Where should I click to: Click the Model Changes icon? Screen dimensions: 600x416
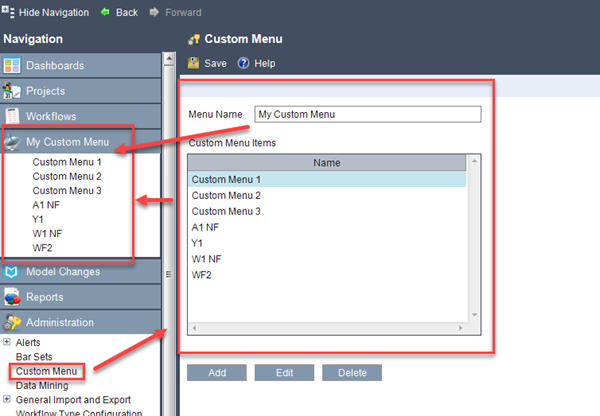click(x=12, y=272)
